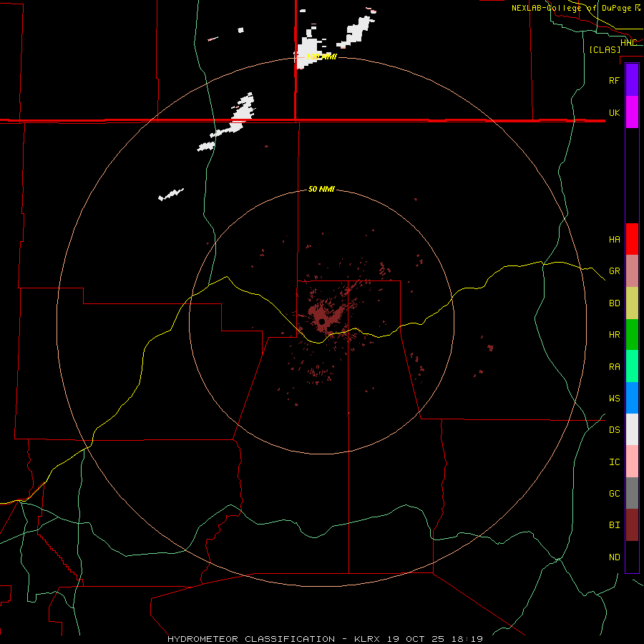The width and height of the screenshot is (644, 644).
Task: Click the magenta UK color swatch
Action: click(632, 112)
